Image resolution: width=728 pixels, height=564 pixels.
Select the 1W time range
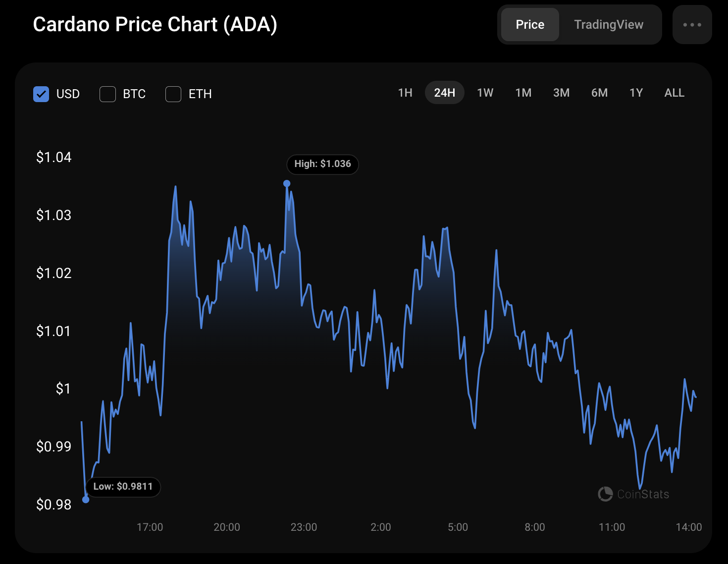click(x=485, y=93)
